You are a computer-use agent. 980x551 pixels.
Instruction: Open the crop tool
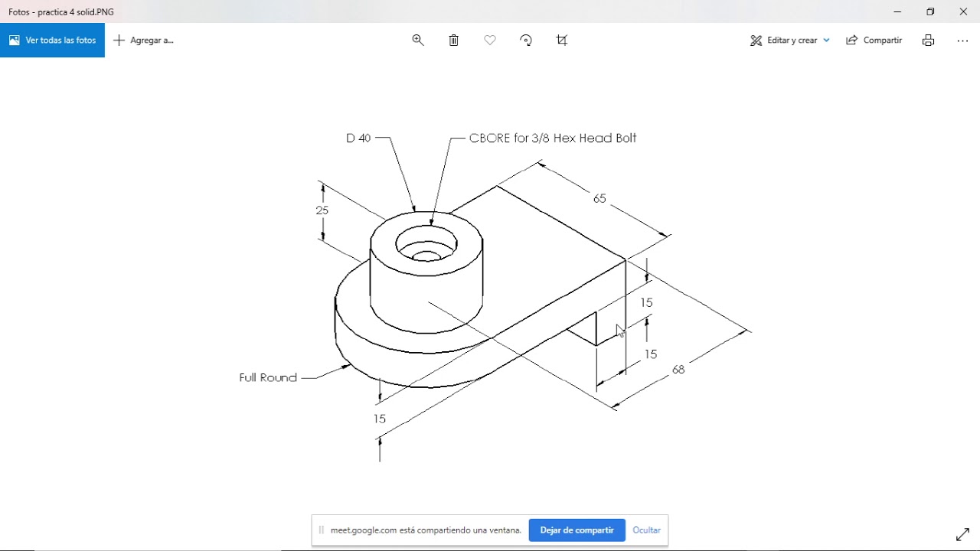[x=562, y=41]
